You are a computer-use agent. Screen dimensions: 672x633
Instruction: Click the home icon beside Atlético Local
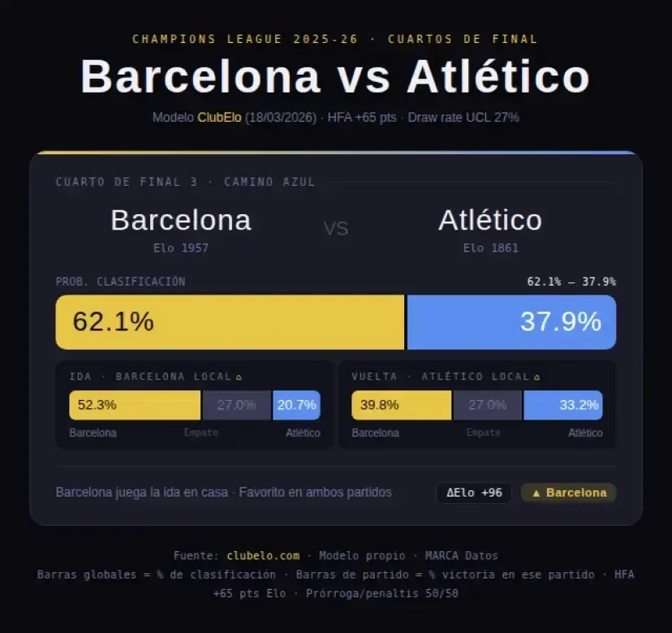(537, 377)
